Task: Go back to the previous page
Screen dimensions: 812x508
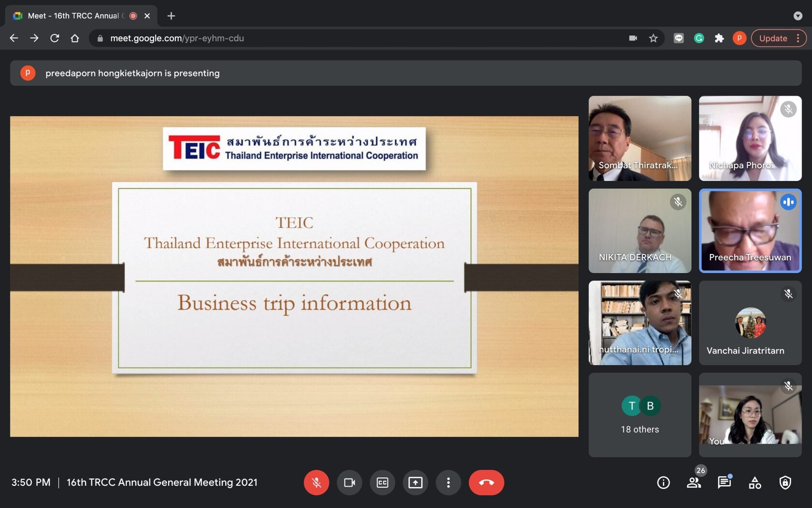Action: click(x=14, y=38)
